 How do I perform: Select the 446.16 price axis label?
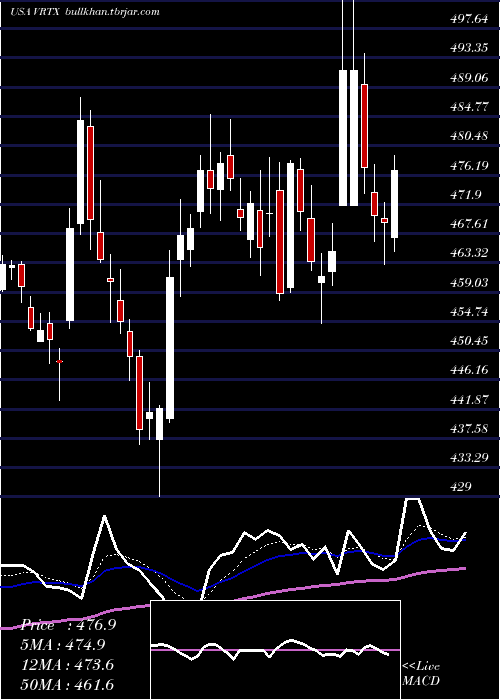click(468, 370)
